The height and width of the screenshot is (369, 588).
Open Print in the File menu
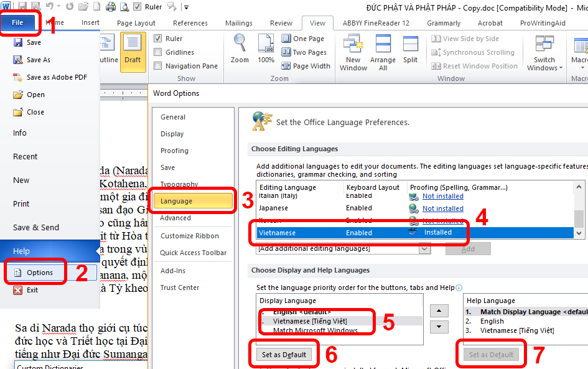[21, 204]
